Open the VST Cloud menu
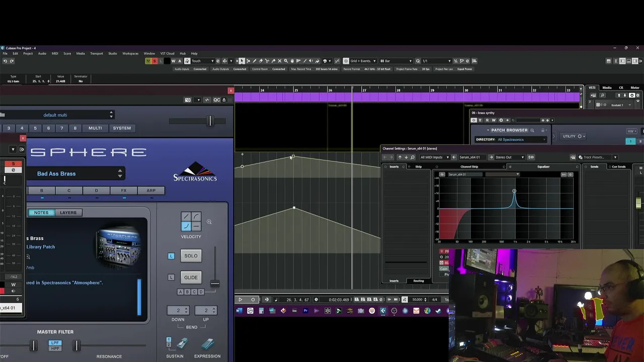 [167, 53]
